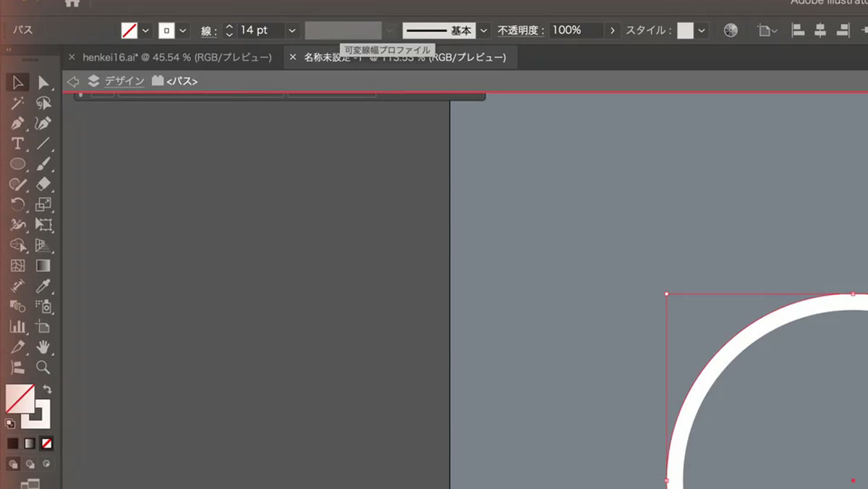Select the Rotate tool
This screenshot has height=489, width=868.
[18, 205]
